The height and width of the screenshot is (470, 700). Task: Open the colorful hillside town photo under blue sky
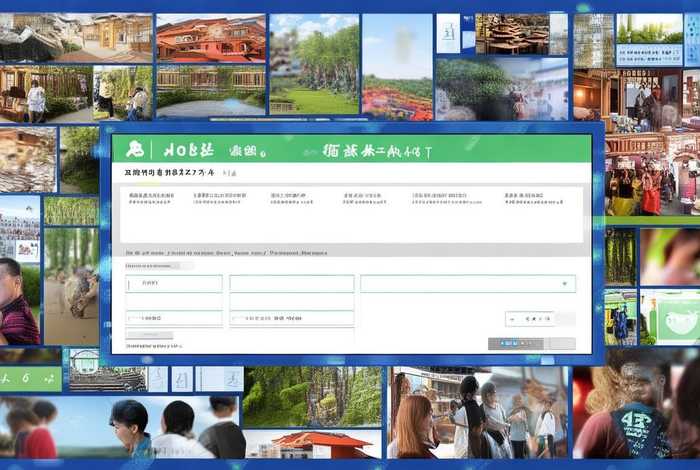[397, 67]
